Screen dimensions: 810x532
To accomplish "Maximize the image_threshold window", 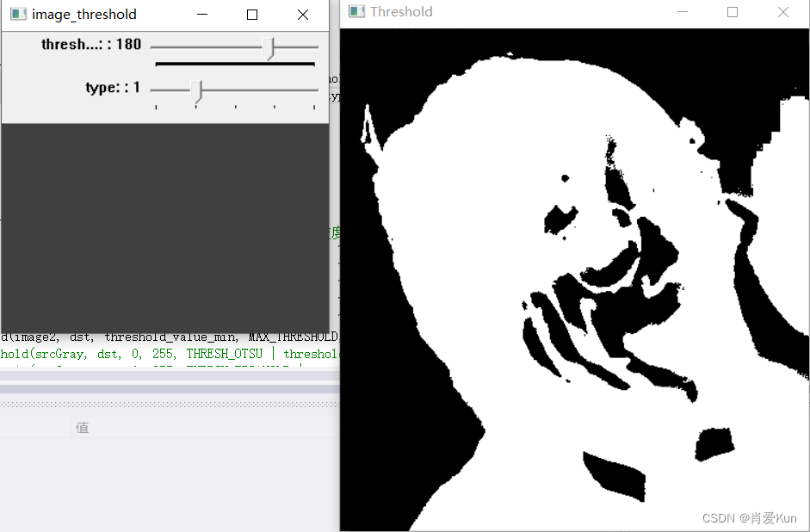I will 252,15.
